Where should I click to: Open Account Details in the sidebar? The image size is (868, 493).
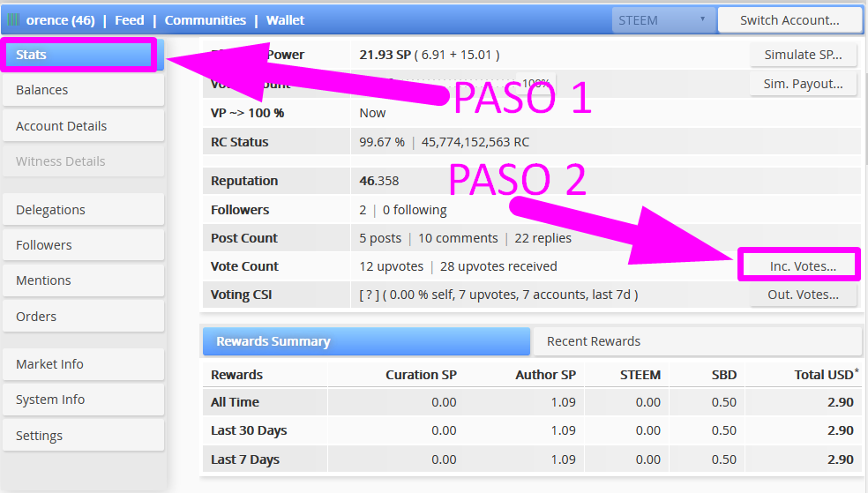click(84, 126)
